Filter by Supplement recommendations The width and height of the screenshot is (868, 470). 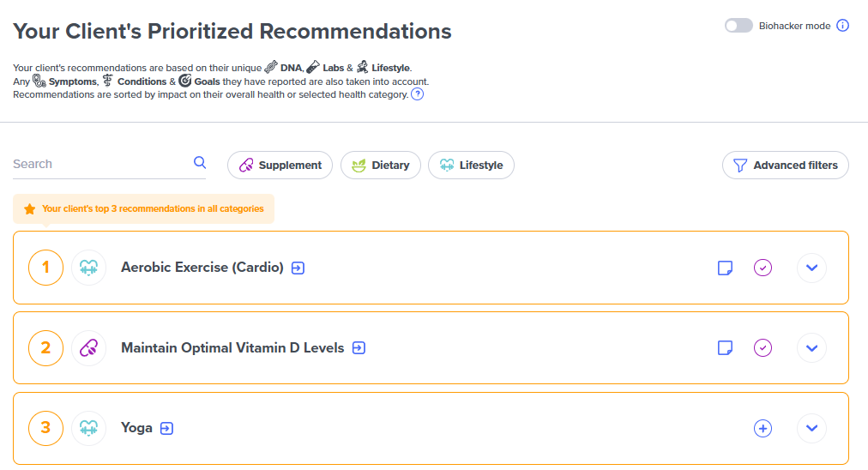click(x=280, y=166)
